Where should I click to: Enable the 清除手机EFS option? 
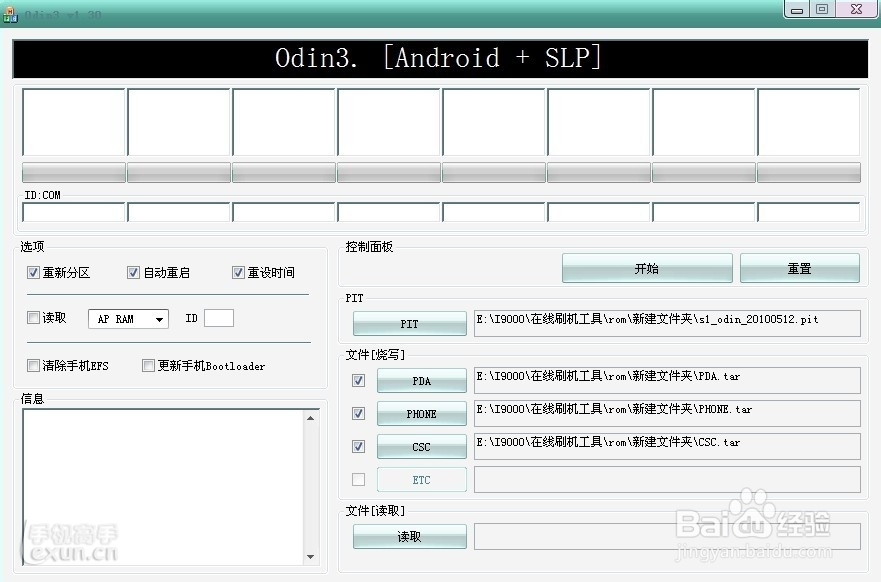(33, 365)
